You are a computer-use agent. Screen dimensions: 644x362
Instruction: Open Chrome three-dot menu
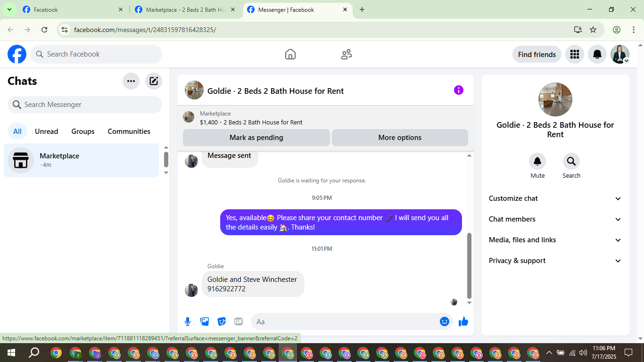point(633,30)
